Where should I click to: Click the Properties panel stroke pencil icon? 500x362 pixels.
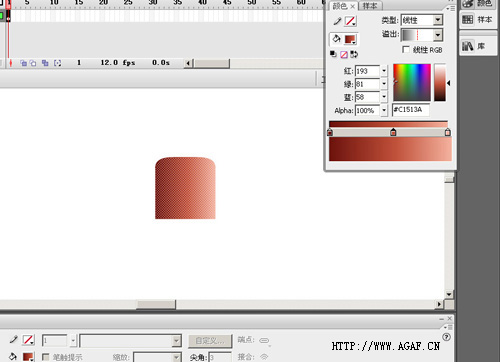pos(13,340)
